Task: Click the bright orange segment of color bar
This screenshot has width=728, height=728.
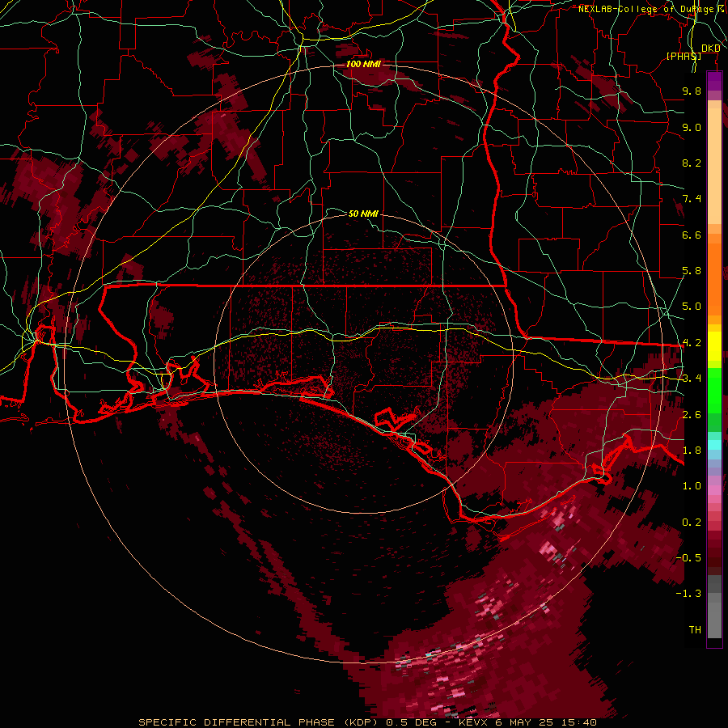Action: 714,278
